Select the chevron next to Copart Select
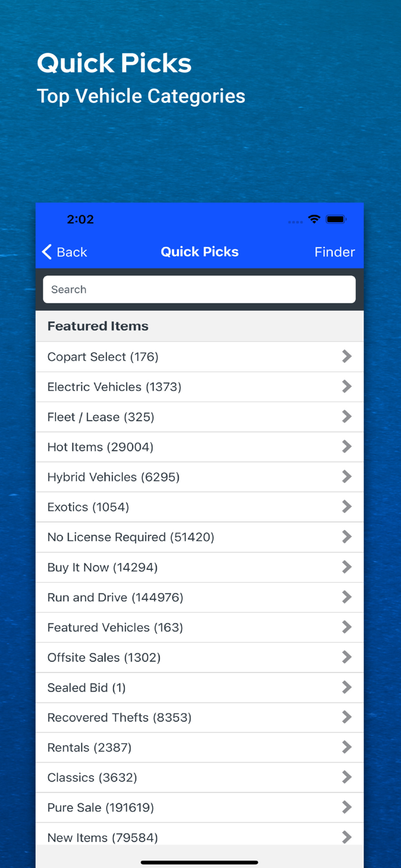The width and height of the screenshot is (401, 868). pyautogui.click(x=347, y=356)
